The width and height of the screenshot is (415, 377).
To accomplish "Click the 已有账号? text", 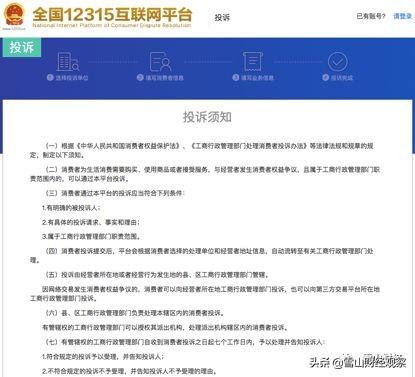I will click(x=371, y=16).
